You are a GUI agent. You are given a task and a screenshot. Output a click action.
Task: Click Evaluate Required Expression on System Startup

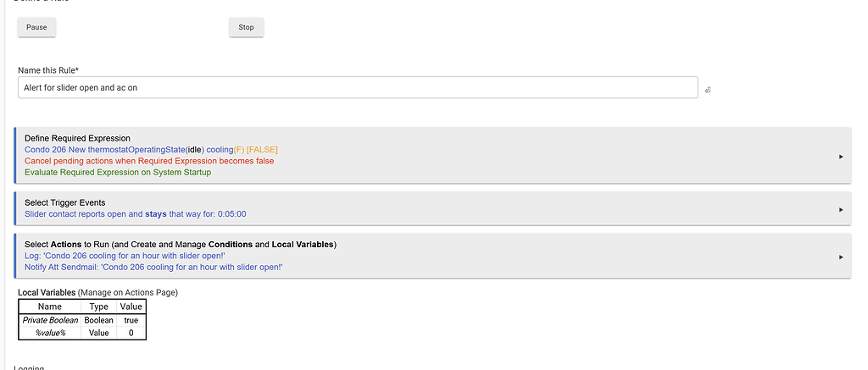click(x=118, y=172)
